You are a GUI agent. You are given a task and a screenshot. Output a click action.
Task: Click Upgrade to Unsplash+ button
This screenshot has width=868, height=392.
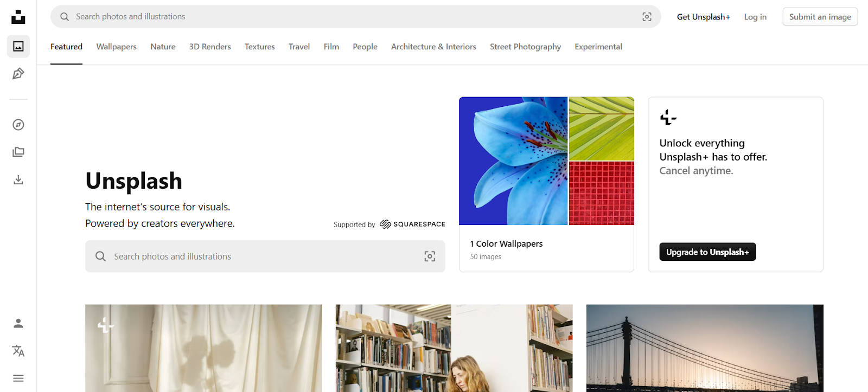[x=707, y=252]
